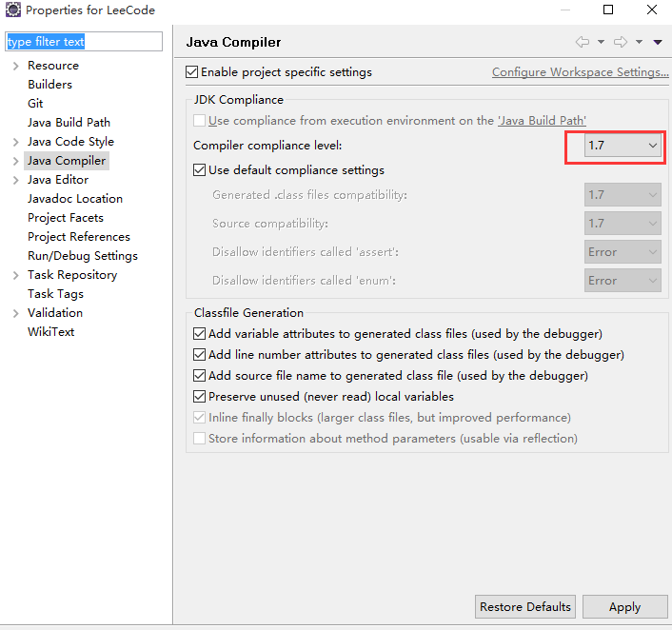Expand the Resource tree node

coord(16,66)
